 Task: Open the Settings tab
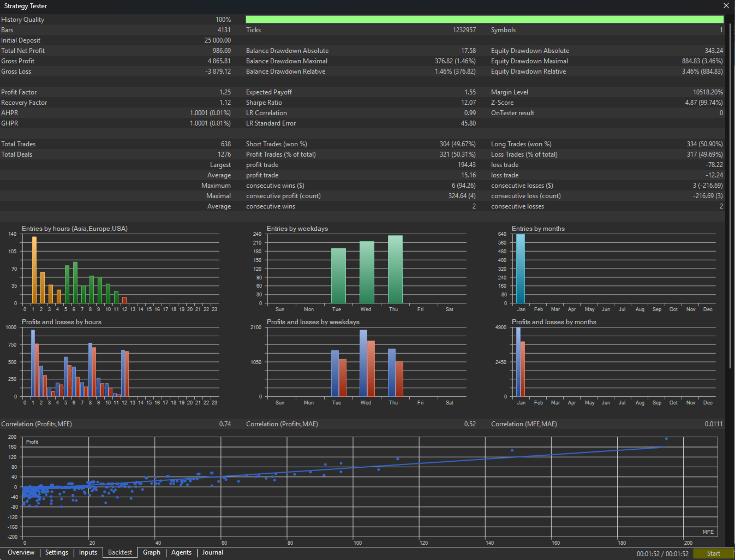click(x=57, y=552)
